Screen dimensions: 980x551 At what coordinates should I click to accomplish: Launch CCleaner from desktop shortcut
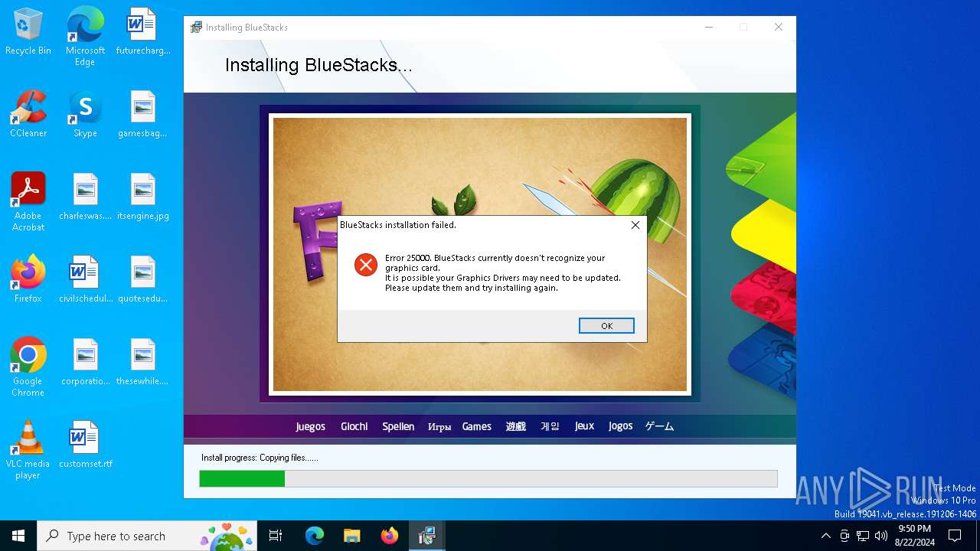(x=28, y=115)
